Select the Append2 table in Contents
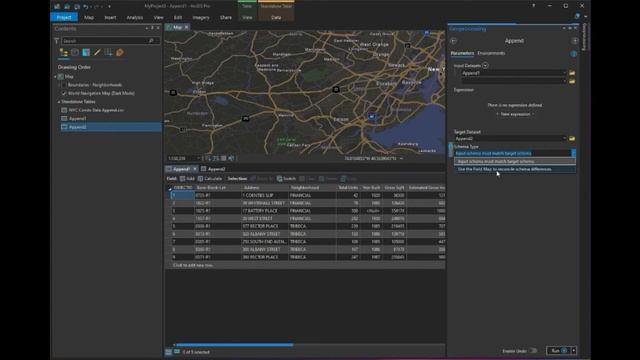 pyautogui.click(x=77, y=127)
